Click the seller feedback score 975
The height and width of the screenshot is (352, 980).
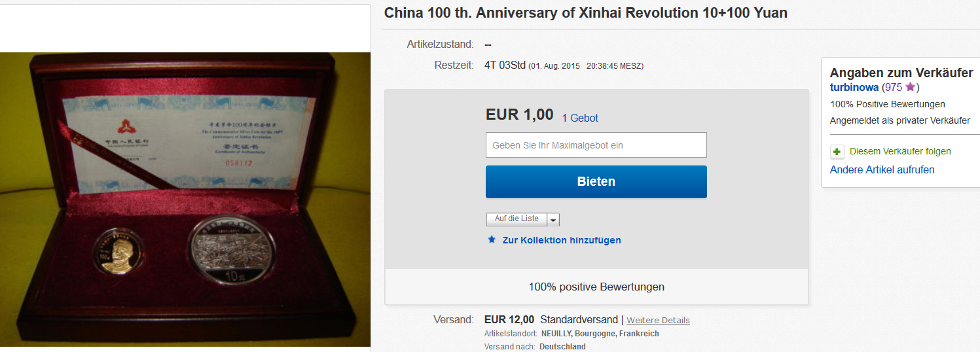(x=893, y=87)
